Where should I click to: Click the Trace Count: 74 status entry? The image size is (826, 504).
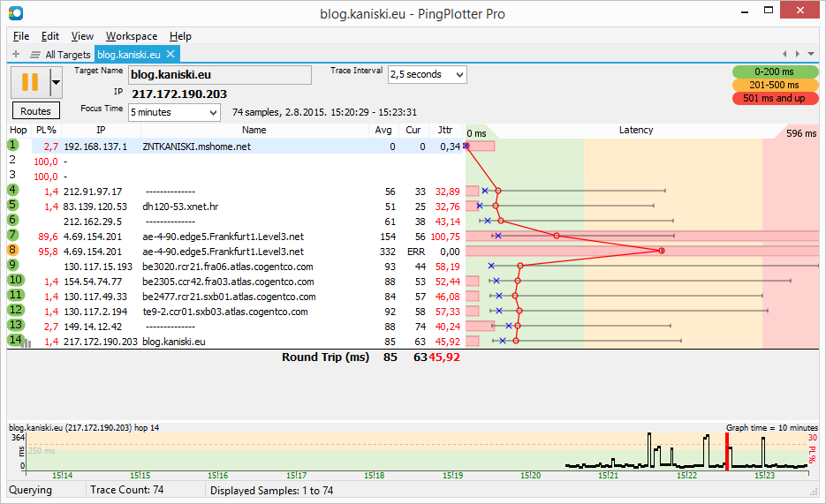127,490
